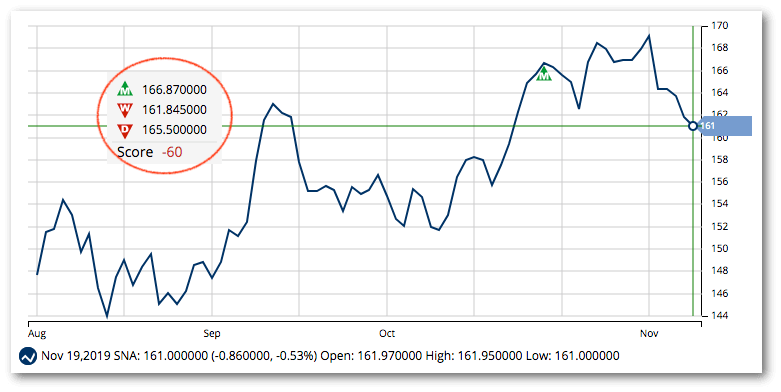Click the Nov label on the time axis

point(649,333)
